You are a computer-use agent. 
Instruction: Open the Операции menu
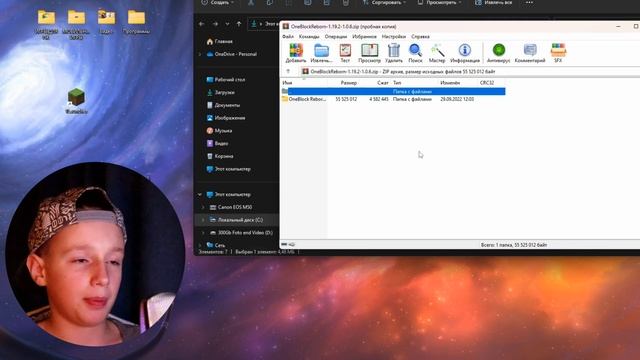click(x=336, y=37)
